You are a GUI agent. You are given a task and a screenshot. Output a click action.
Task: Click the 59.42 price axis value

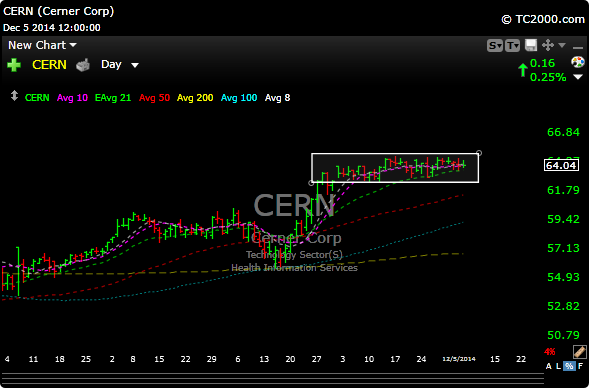click(563, 219)
